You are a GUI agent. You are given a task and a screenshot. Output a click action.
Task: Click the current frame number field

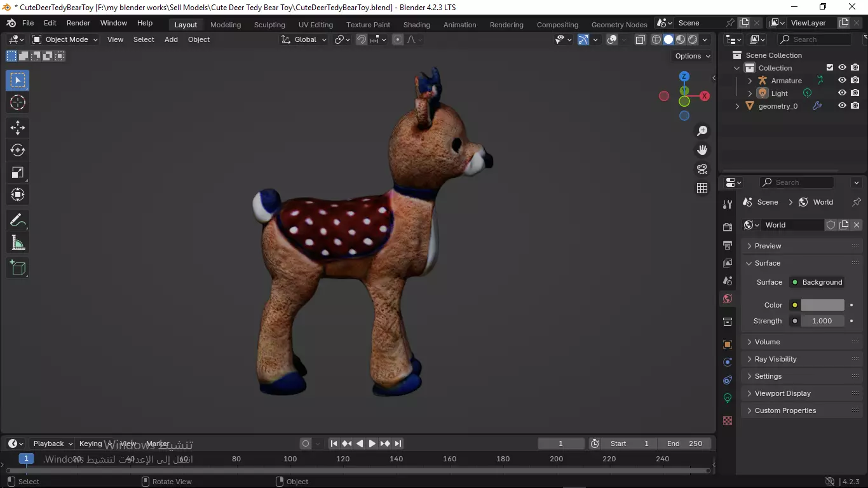[x=561, y=444]
